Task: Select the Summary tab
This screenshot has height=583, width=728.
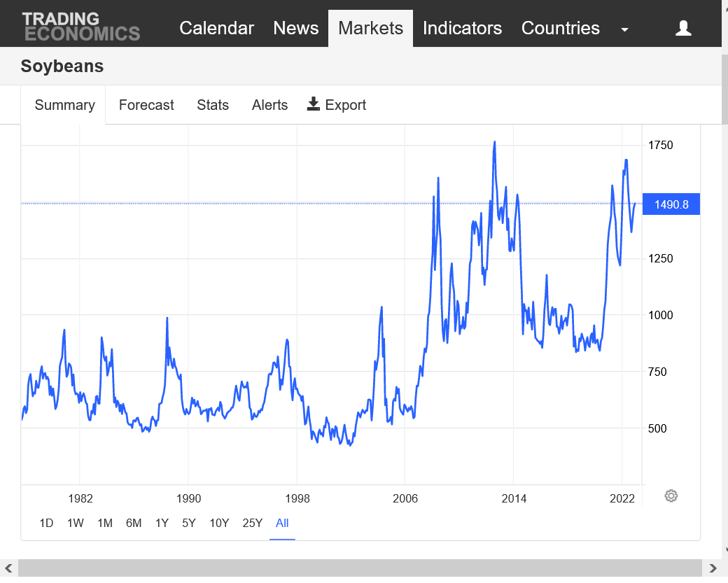Action: pyautogui.click(x=64, y=105)
